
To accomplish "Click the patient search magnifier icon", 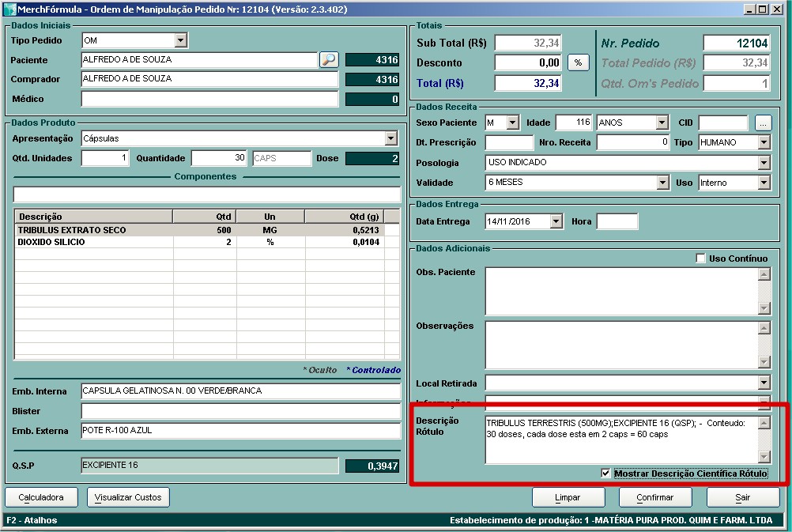I will (328, 59).
